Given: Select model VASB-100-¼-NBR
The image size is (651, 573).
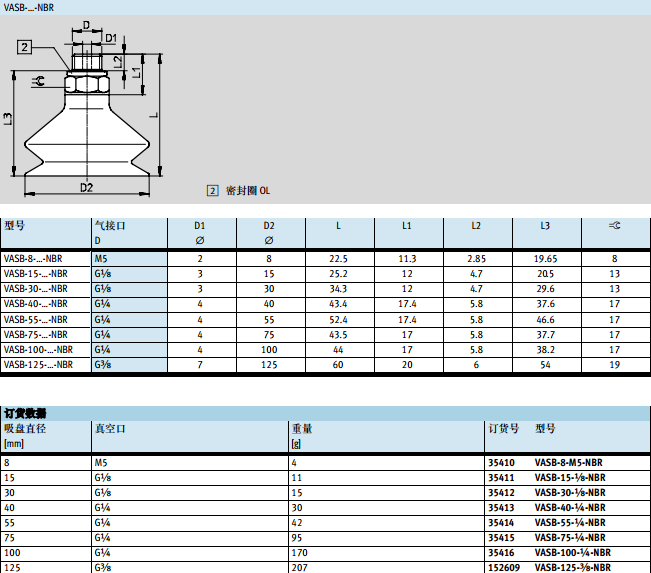Looking at the screenshot, I should (x=573, y=553).
